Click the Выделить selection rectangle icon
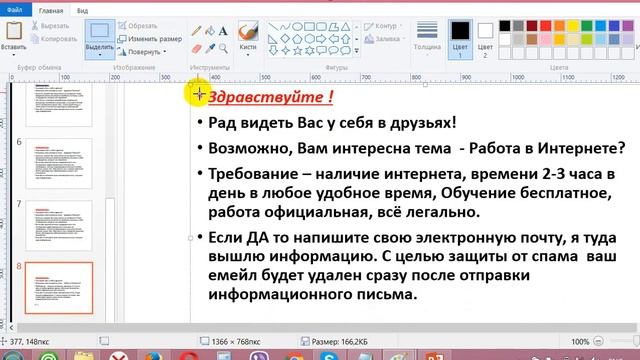Screen dimensions: 640x360 click(100, 31)
